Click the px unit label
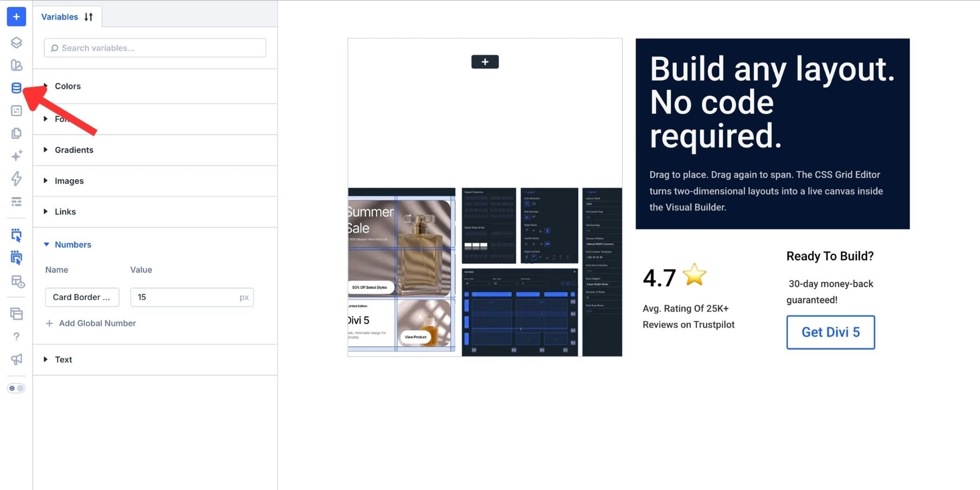The height and width of the screenshot is (490, 980). coord(244,297)
